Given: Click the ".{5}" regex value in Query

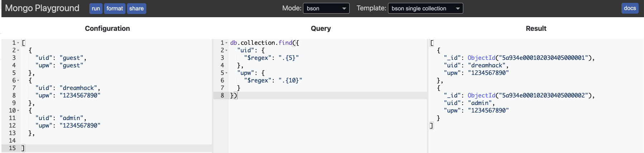Looking at the screenshot, I should 289,58.
